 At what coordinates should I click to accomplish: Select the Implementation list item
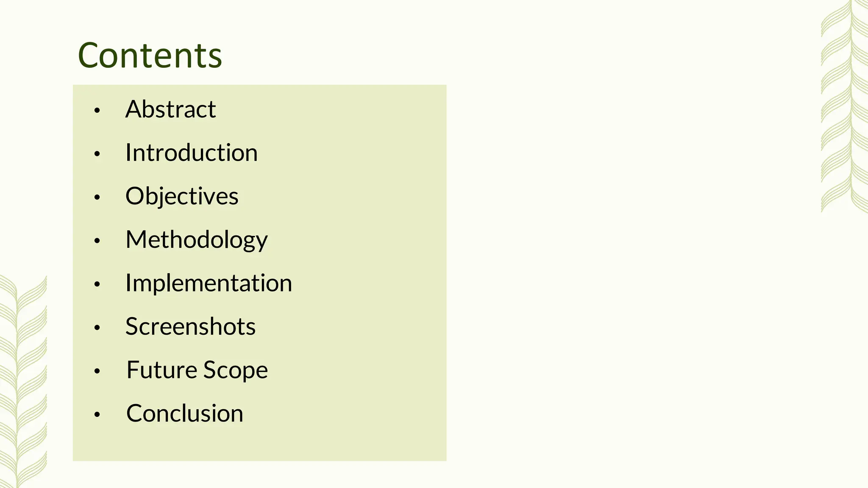[x=209, y=283]
